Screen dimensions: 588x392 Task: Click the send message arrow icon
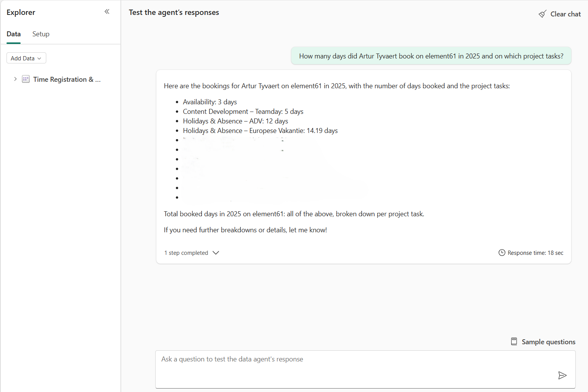point(562,375)
